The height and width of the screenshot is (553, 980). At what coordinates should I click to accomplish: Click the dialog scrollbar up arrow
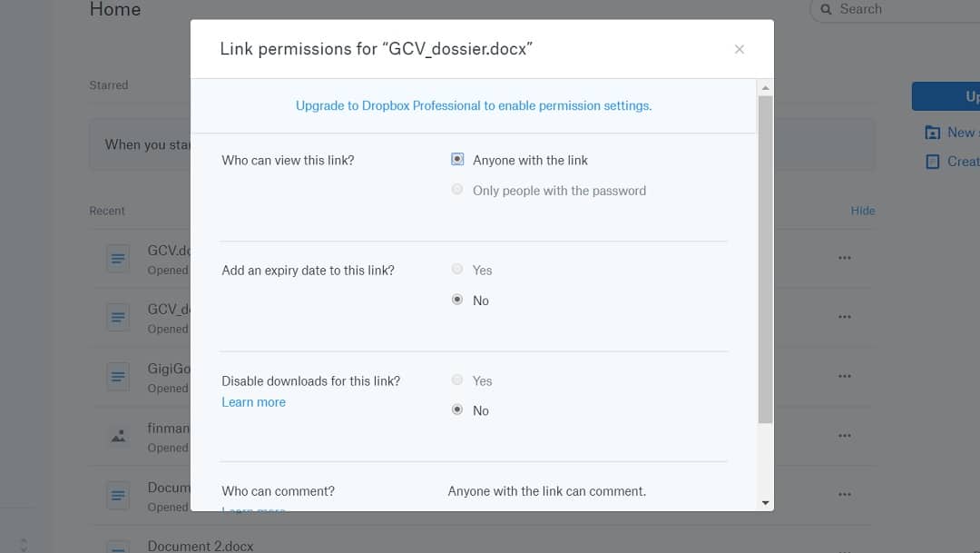click(x=765, y=87)
